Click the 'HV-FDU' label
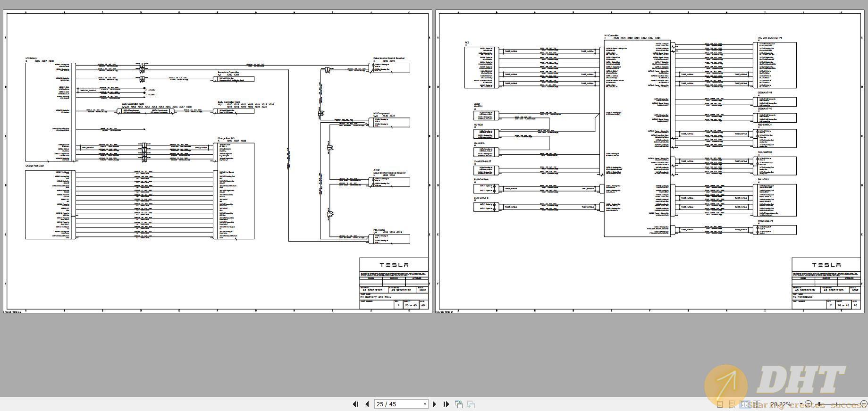 [x=478, y=107]
